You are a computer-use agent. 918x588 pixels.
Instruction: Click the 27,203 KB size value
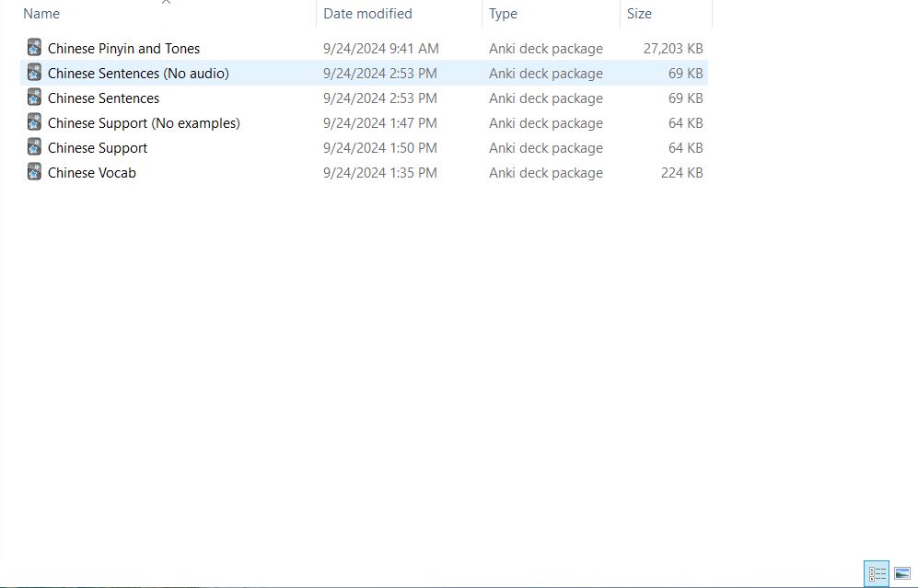click(x=673, y=49)
